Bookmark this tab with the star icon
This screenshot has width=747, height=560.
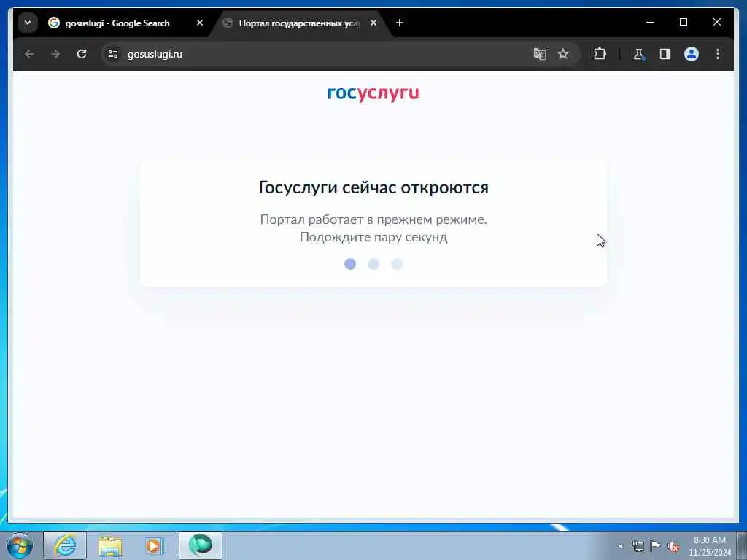pyautogui.click(x=563, y=54)
